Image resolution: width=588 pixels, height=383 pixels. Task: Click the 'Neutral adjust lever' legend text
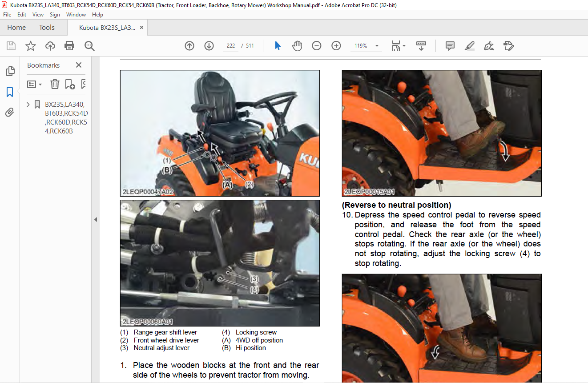point(161,348)
